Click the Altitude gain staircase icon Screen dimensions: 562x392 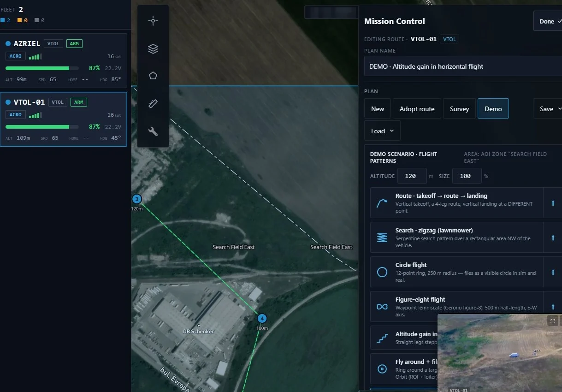[x=382, y=339]
